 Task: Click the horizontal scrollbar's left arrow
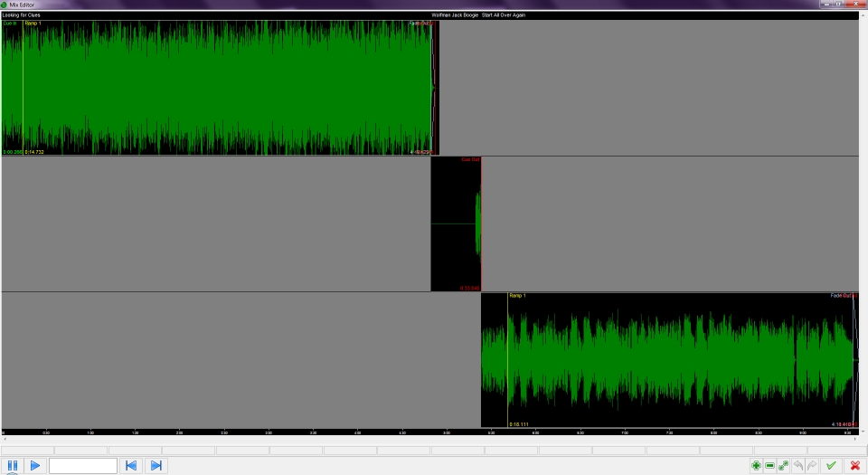pos(4,440)
